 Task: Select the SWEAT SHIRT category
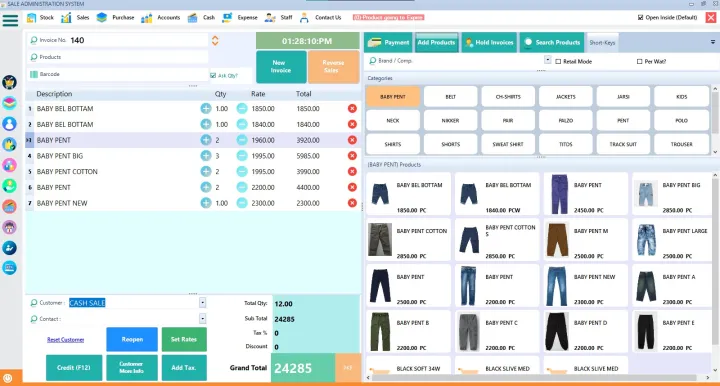(x=508, y=144)
